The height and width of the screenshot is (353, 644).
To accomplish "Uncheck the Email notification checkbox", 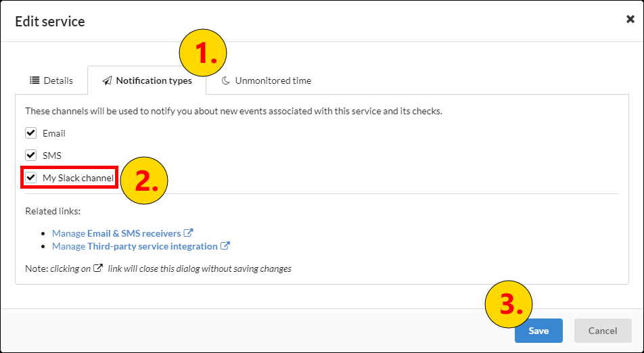I will point(31,133).
